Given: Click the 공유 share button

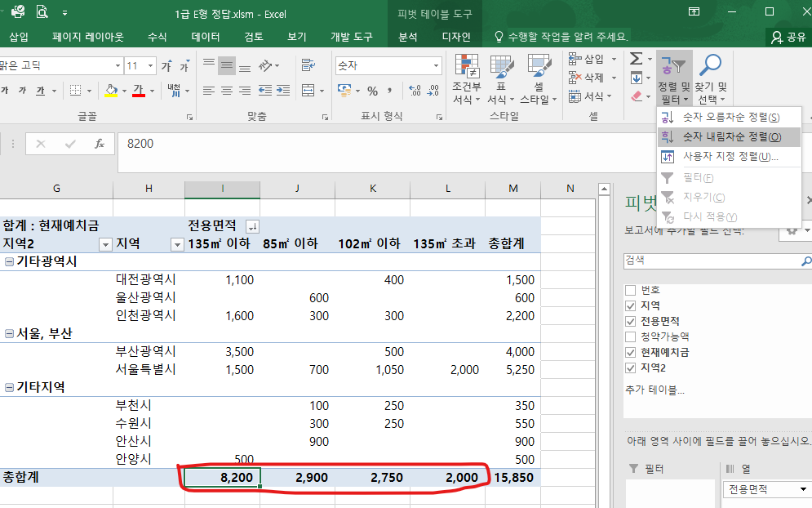Looking at the screenshot, I should 788,37.
